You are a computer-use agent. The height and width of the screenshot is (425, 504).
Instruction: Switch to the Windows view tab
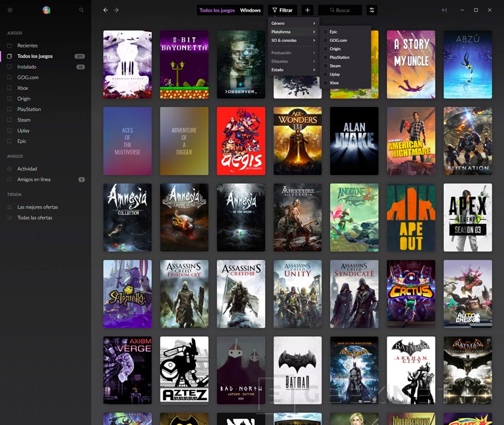click(250, 10)
